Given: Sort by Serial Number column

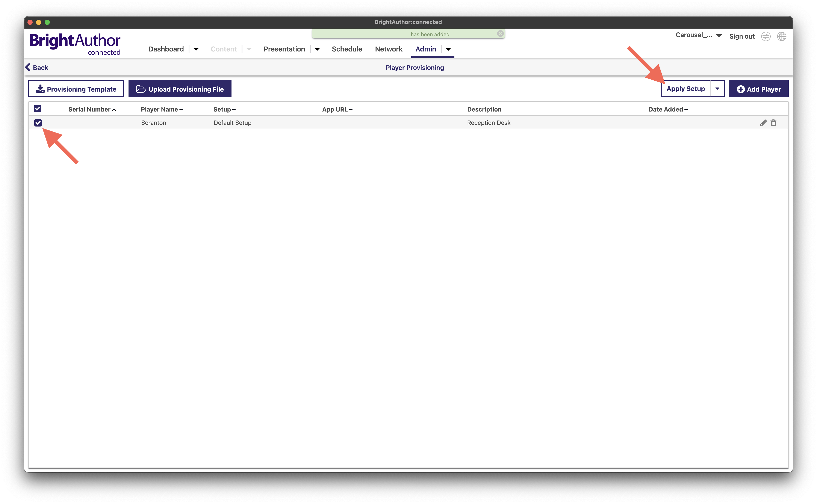Looking at the screenshot, I should [92, 109].
